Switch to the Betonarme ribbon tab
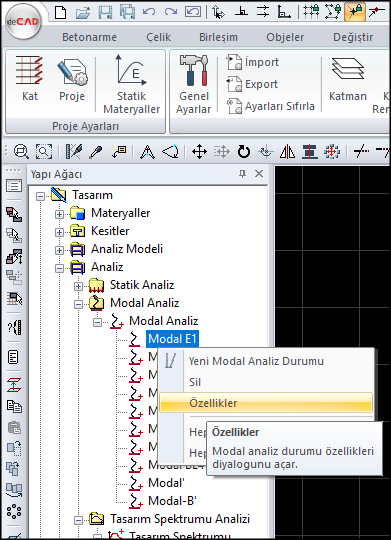The height and width of the screenshot is (540, 391). tap(89, 37)
